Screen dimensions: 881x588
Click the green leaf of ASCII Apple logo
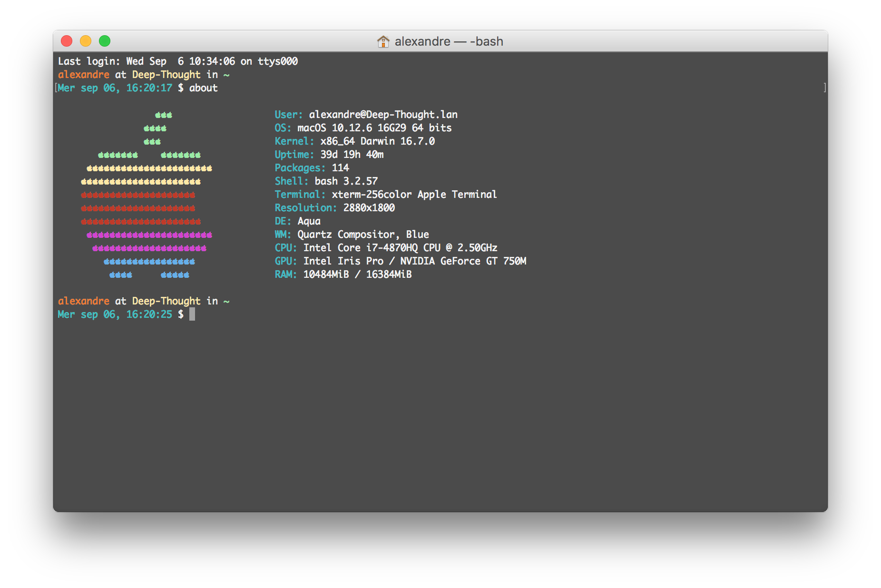157,128
